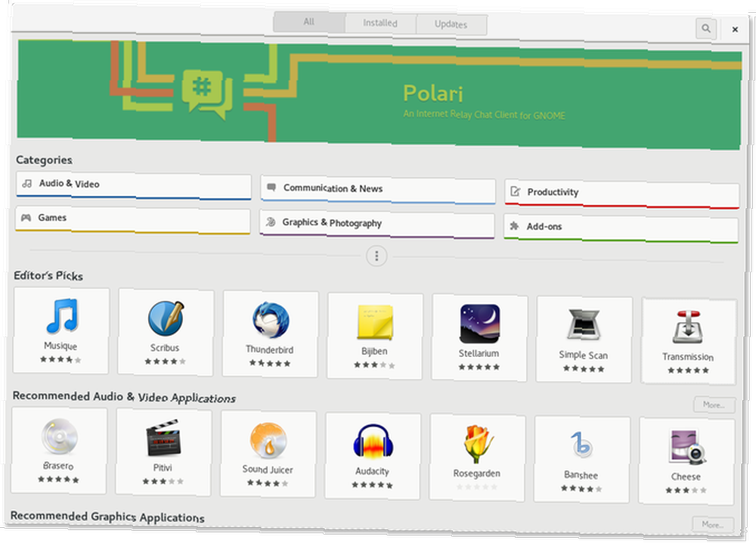
Task: Open the Polari featured banner title
Action: 433,94
